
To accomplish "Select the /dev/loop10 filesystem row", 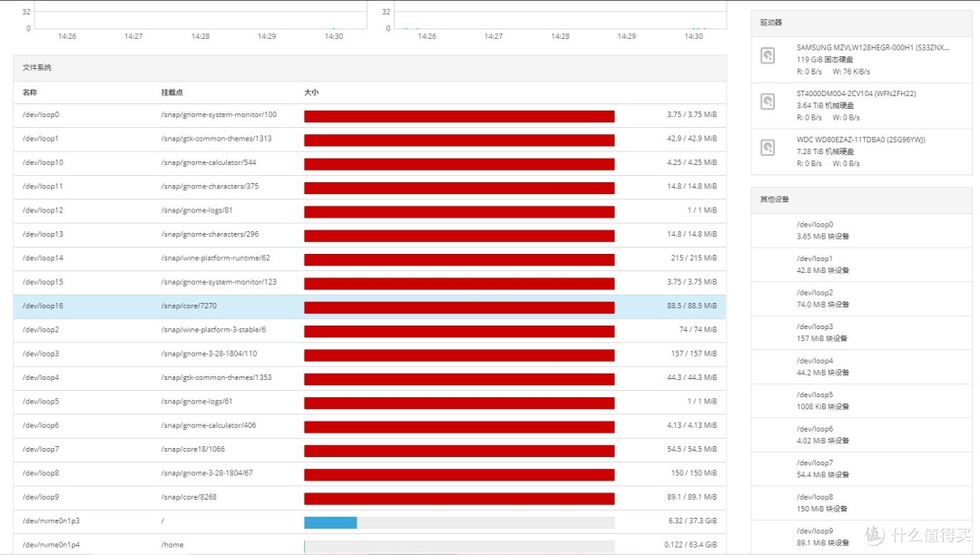I will point(369,163).
